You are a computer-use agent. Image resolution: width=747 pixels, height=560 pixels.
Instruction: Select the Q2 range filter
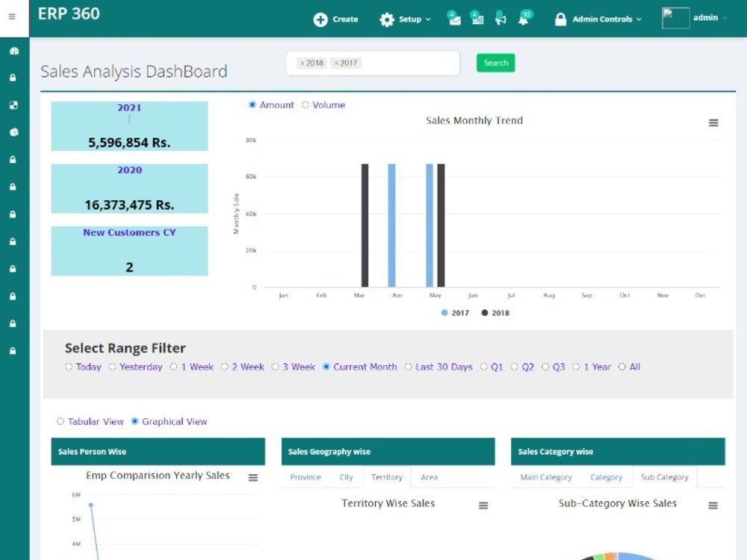pyautogui.click(x=514, y=367)
